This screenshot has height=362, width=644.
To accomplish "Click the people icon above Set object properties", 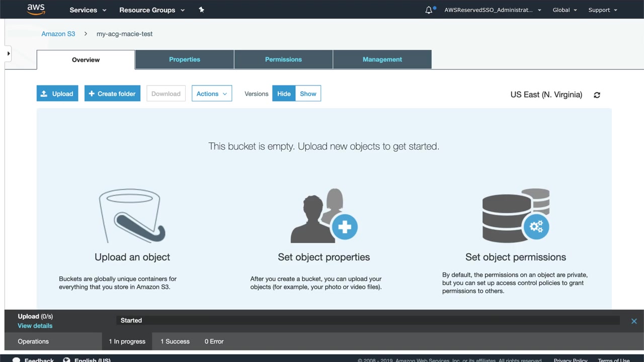I will [x=324, y=216].
